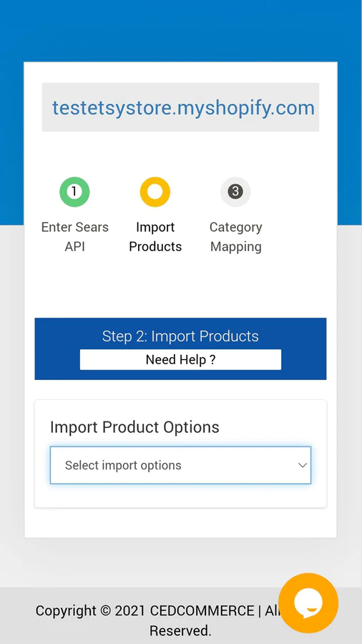Open the orange chat bubble widget
The width and height of the screenshot is (362, 644).
click(x=308, y=603)
